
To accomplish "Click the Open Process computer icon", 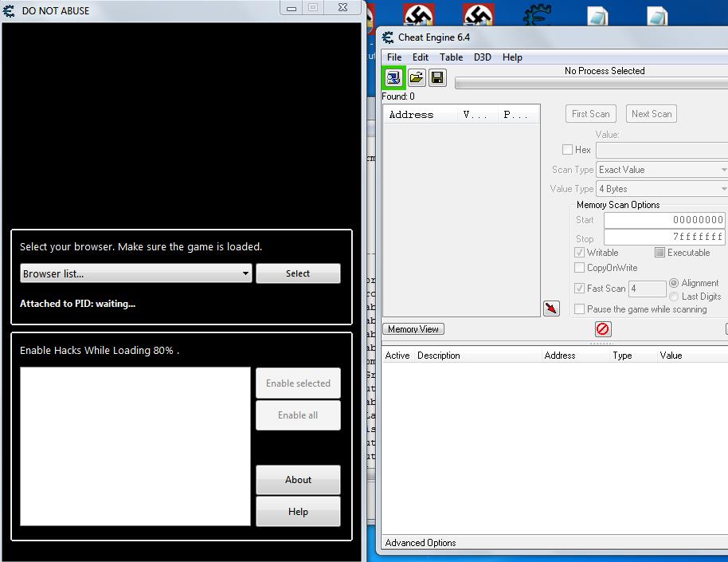I will [x=394, y=77].
